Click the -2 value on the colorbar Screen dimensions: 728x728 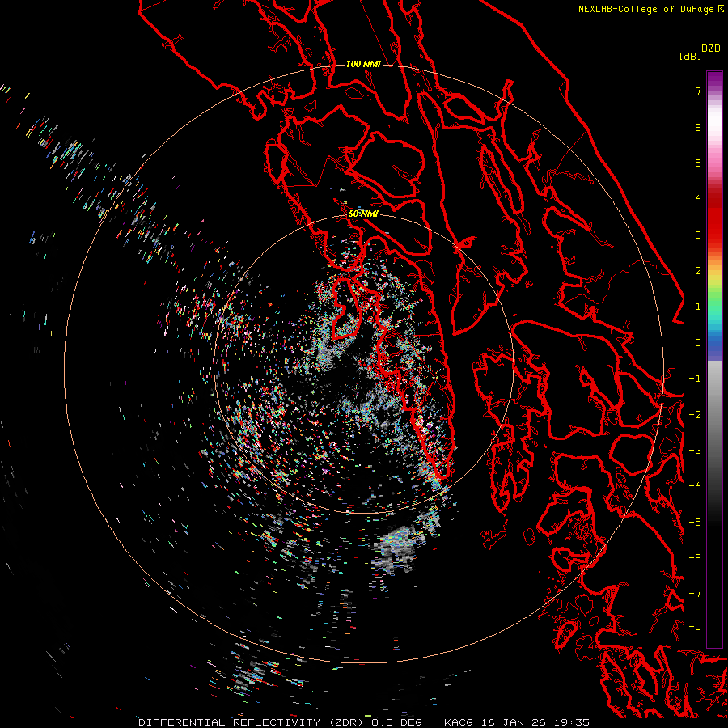point(695,415)
